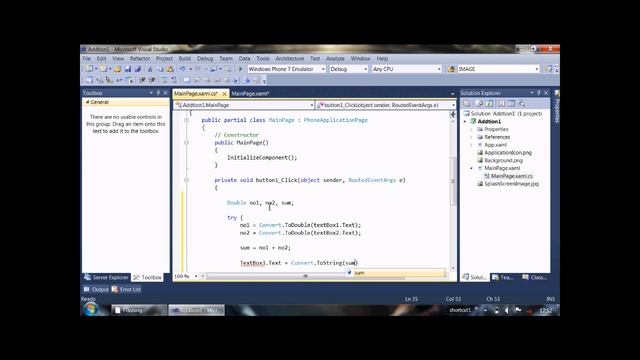Click Show All Files in Solution Explorer
The image size is (640, 360).
tap(479, 103)
